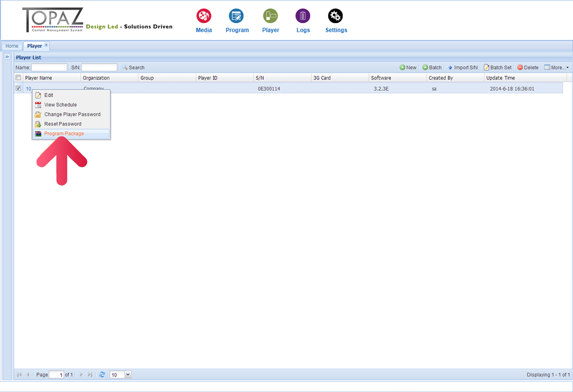
Task: Click the Import S/N button
Action: click(x=462, y=67)
